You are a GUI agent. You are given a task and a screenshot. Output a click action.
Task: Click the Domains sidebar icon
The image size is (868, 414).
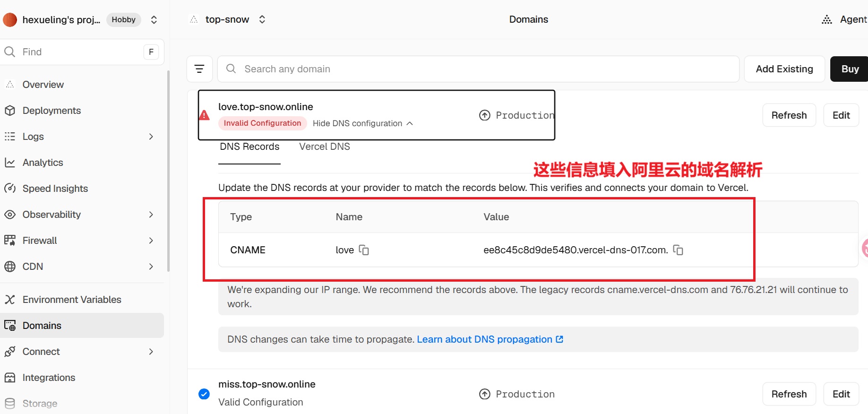click(10, 326)
